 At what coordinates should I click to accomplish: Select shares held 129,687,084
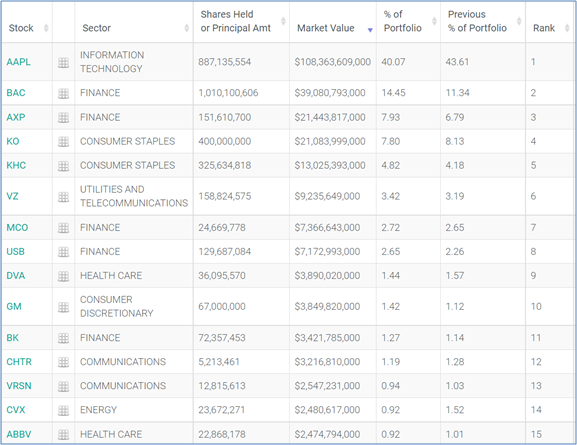tap(224, 251)
